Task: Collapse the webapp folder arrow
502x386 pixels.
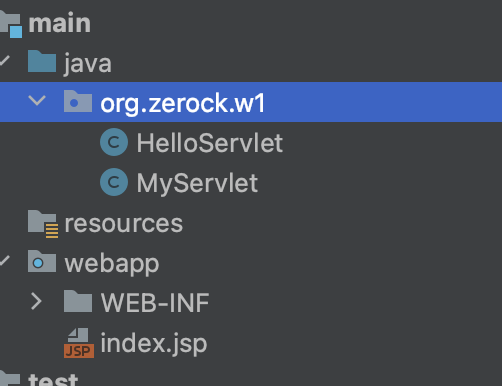Action: [5, 261]
